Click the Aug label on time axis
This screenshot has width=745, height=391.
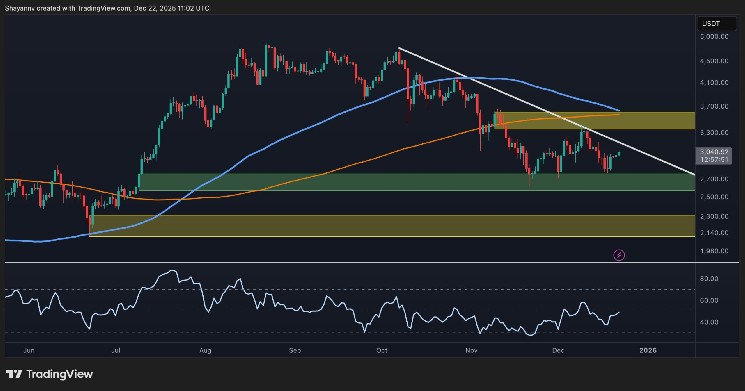pyautogui.click(x=205, y=351)
